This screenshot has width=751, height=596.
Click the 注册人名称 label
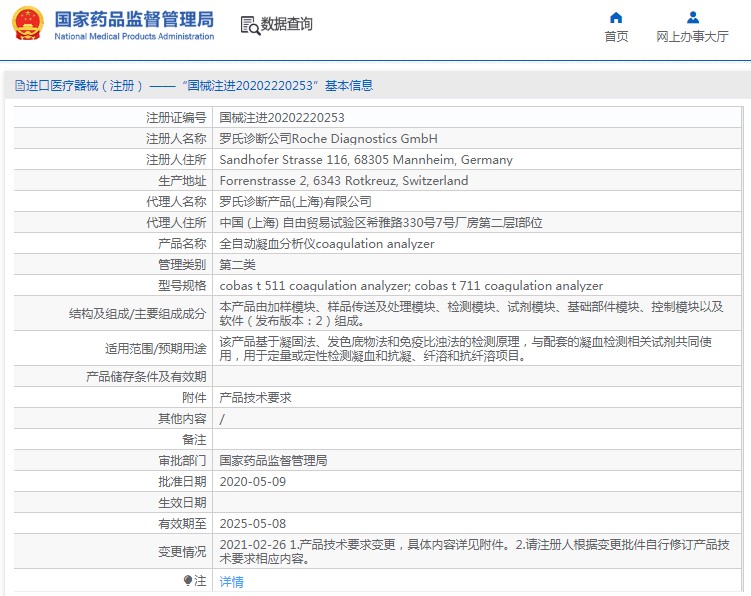[176, 139]
